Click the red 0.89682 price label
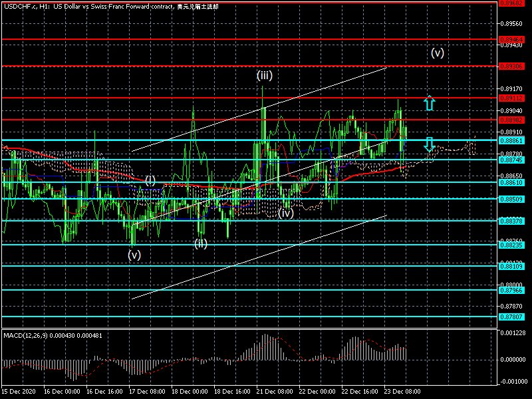Image resolution: width=532 pixels, height=399 pixels. coord(511,3)
